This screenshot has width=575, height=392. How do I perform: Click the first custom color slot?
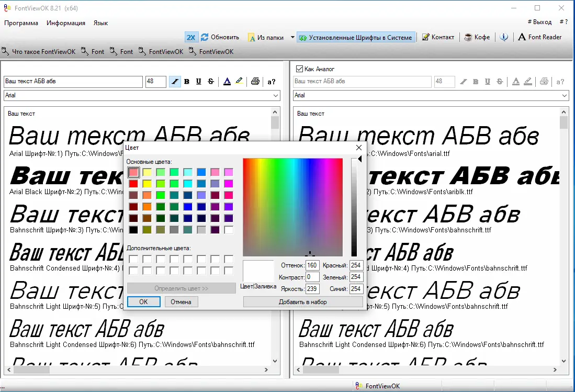(133, 259)
